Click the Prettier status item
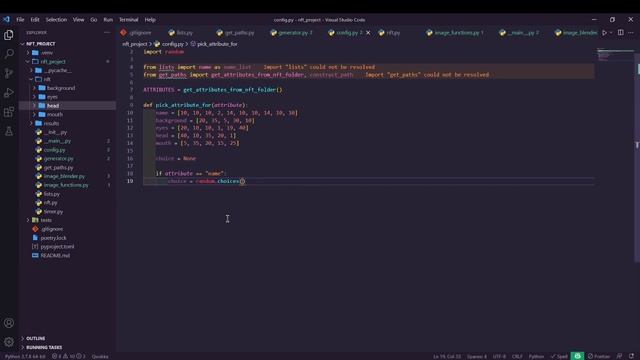640x360 pixels. coord(599,356)
